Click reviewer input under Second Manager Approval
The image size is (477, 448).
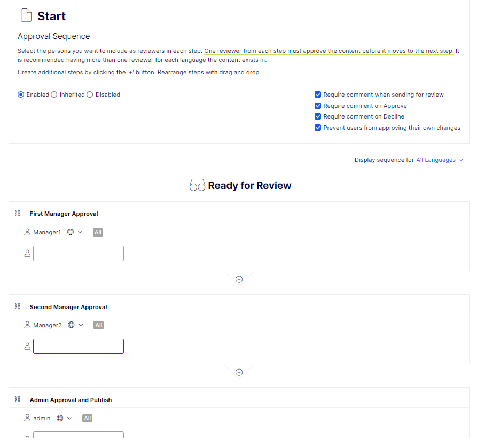(79, 346)
